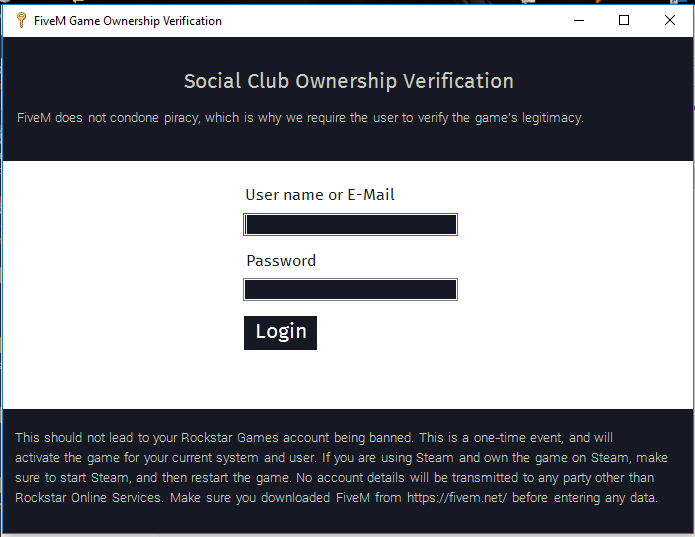Click the "Rockstar Online Services" text in footer
The width and height of the screenshot is (695, 537).
click(x=88, y=498)
